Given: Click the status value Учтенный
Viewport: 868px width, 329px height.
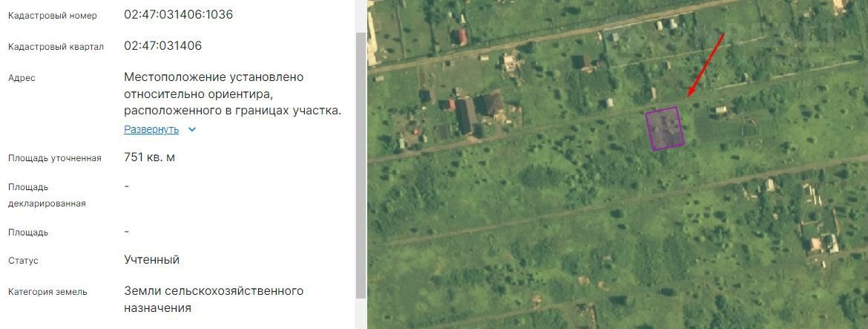Looking at the screenshot, I should [x=151, y=260].
